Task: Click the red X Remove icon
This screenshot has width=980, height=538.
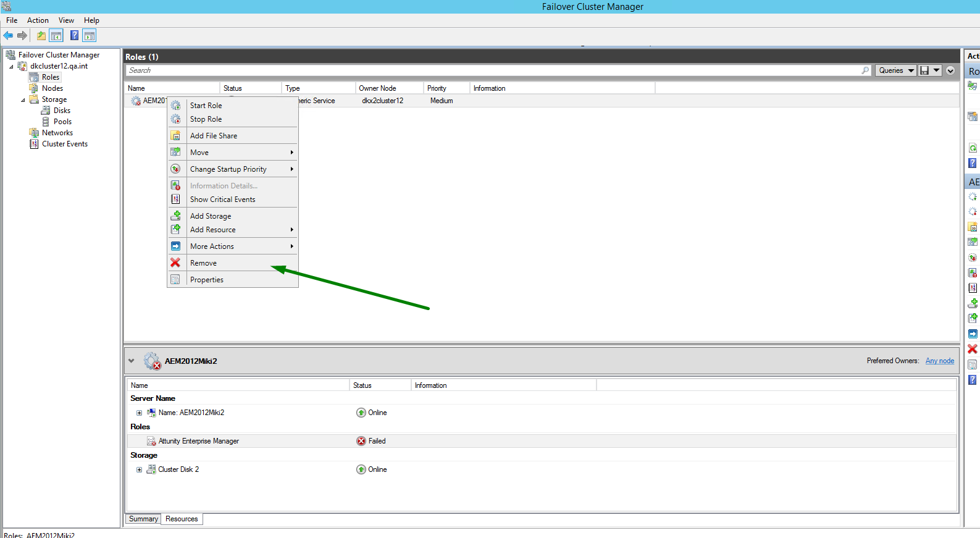Action: 175,263
